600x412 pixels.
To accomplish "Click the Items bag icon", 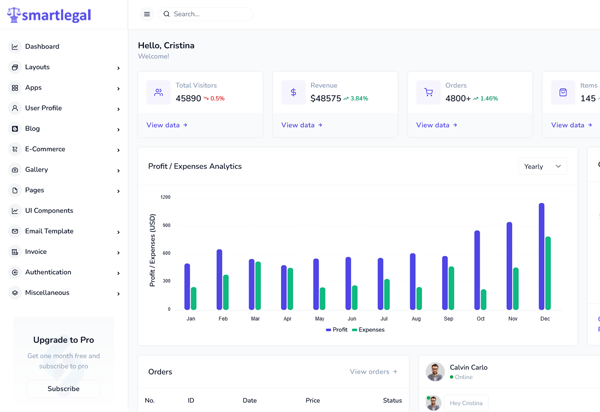I will [563, 92].
